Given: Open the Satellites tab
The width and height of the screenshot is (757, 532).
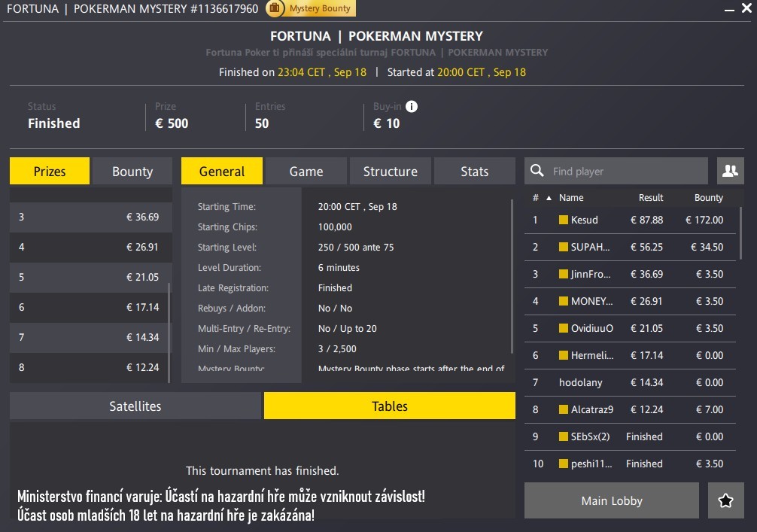Looking at the screenshot, I should [135, 406].
